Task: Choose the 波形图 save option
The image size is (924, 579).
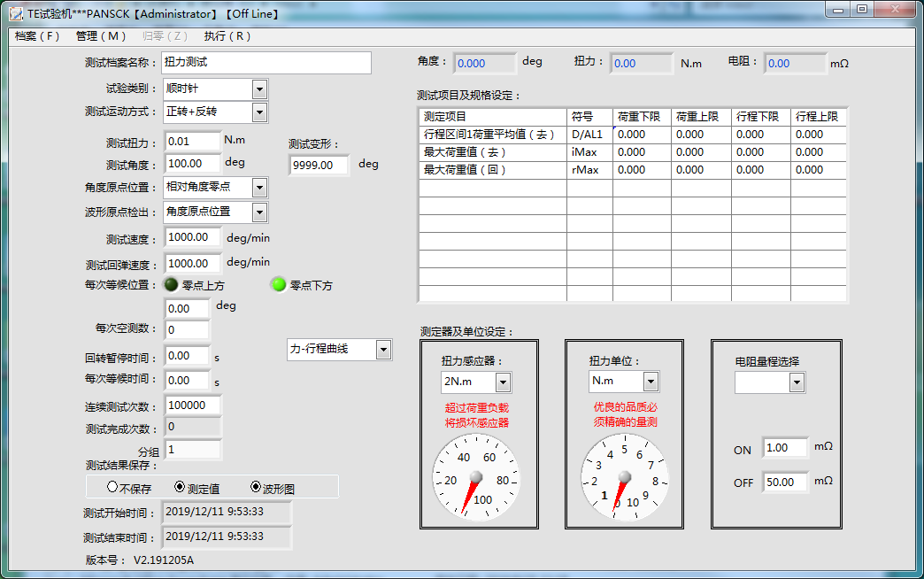Action: point(256,487)
